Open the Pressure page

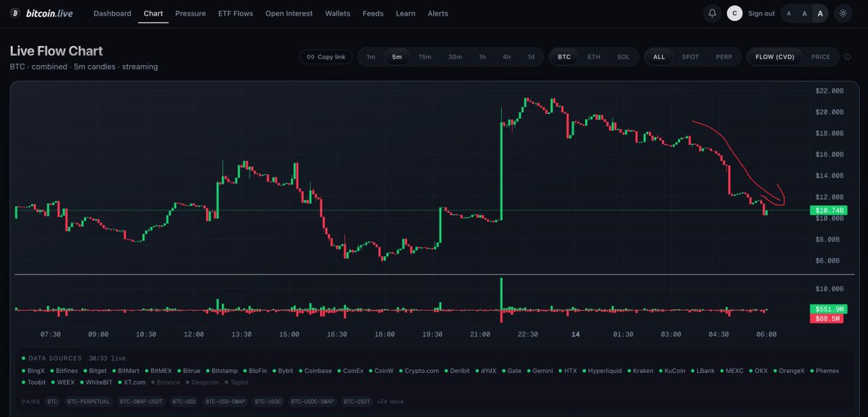pyautogui.click(x=190, y=13)
